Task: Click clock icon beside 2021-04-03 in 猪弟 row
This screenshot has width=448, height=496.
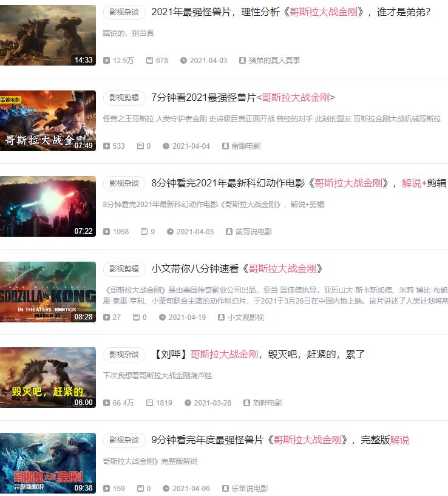Action: [183, 61]
